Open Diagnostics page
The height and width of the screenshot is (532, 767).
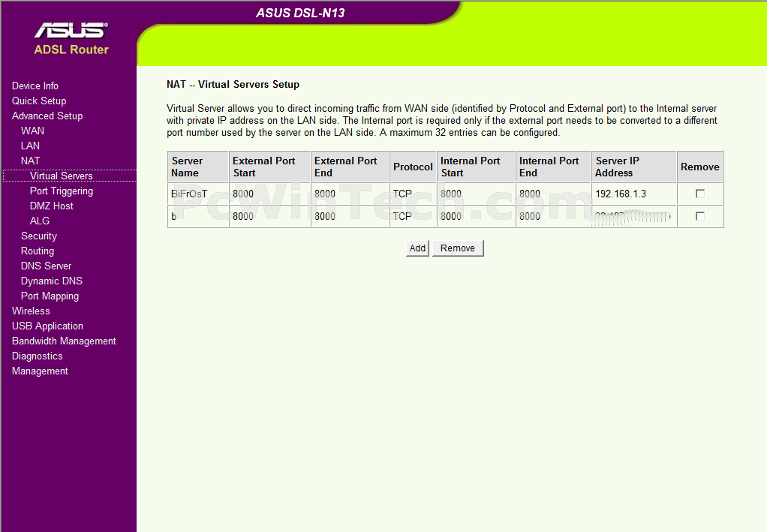click(38, 356)
